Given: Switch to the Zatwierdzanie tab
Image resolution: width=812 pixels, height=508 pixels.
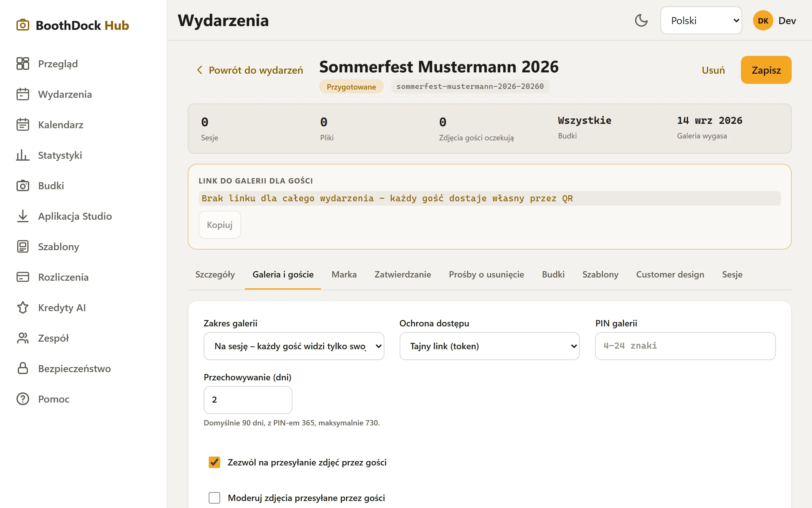Looking at the screenshot, I should pyautogui.click(x=403, y=275).
